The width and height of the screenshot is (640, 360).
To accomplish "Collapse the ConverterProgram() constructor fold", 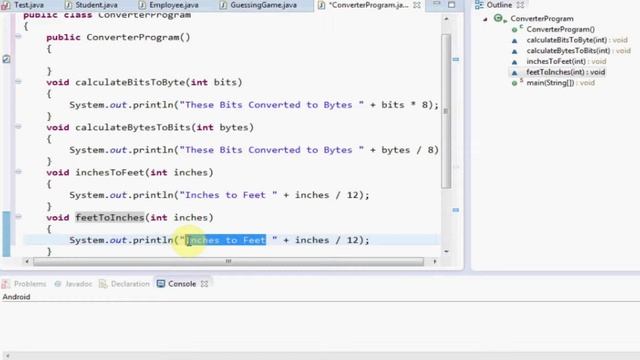I will 18,36.
